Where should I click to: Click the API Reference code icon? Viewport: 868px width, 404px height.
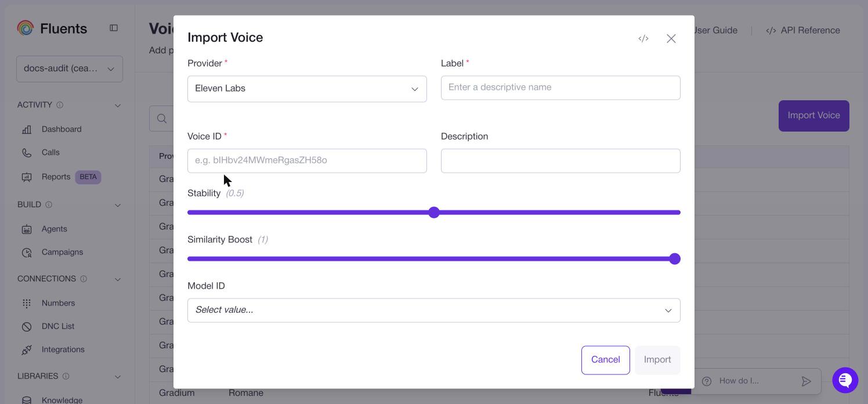coord(771,30)
